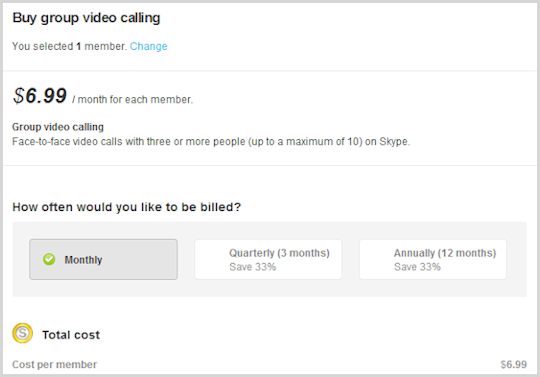The height and width of the screenshot is (377, 540).
Task: Click the Annually (12 months) label text
Action: [445, 253]
